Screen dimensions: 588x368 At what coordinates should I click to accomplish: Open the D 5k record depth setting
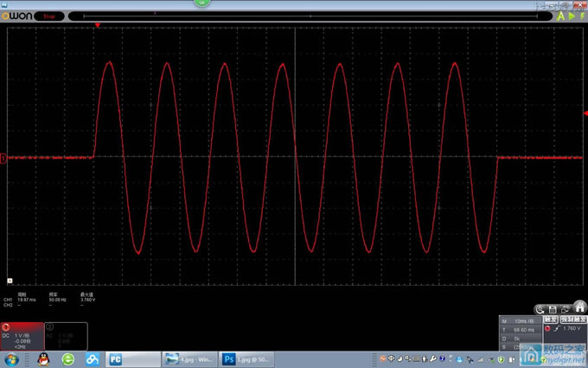coord(521,338)
